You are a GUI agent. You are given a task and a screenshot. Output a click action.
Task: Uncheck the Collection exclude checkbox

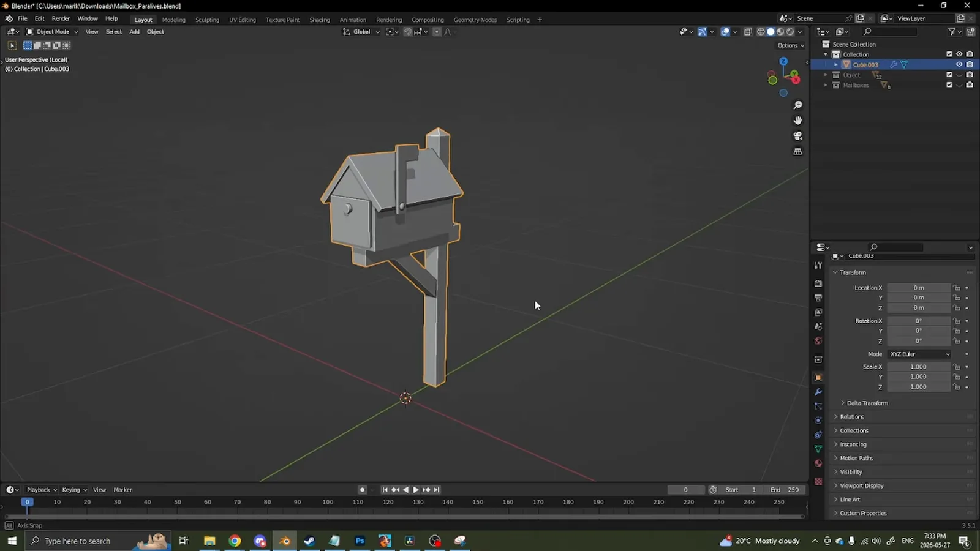click(x=949, y=54)
